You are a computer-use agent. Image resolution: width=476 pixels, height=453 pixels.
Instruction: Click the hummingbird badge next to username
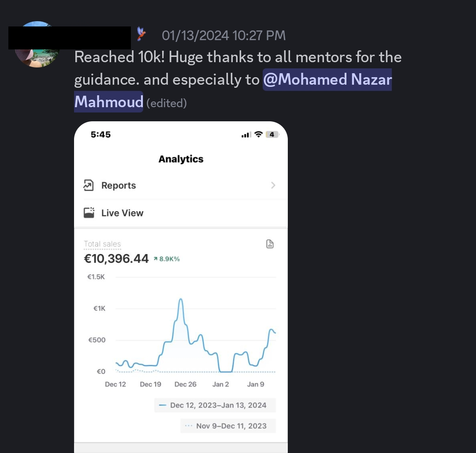click(141, 34)
